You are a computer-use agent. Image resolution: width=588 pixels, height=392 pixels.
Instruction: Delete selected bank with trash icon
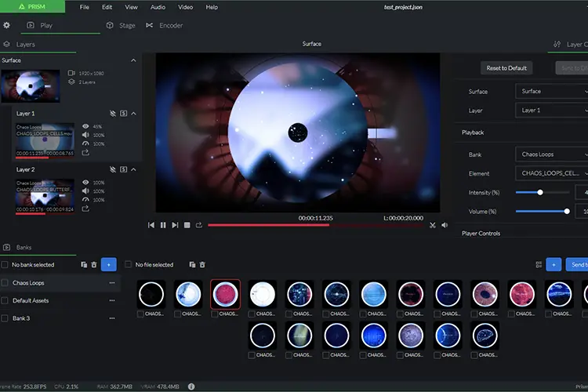[94, 265]
